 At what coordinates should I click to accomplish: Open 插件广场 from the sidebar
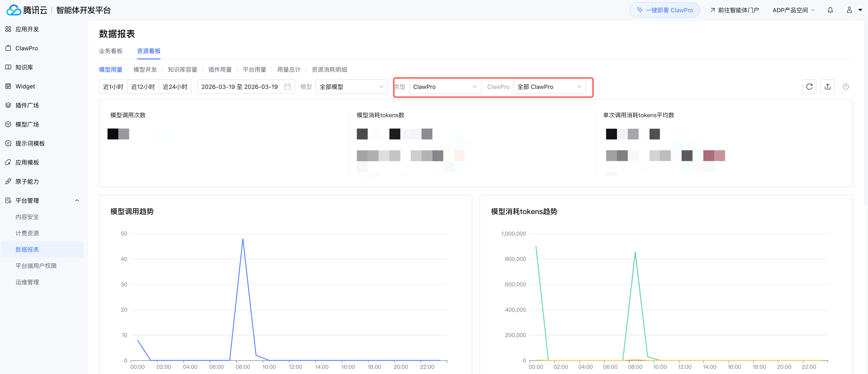click(27, 105)
